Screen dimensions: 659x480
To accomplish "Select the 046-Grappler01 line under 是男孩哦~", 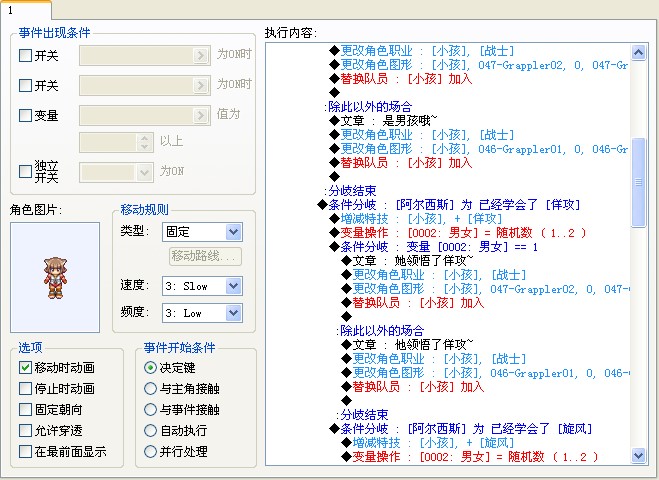I will point(478,149).
